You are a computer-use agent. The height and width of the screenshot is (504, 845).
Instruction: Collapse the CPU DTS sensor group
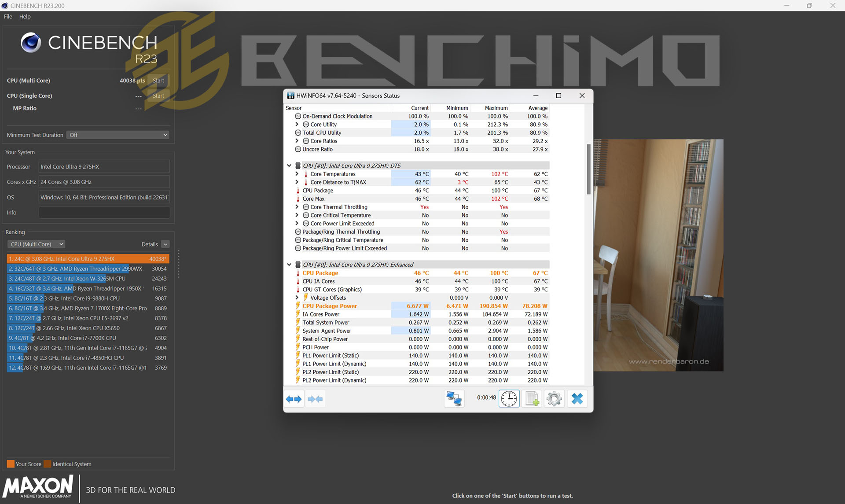(289, 166)
